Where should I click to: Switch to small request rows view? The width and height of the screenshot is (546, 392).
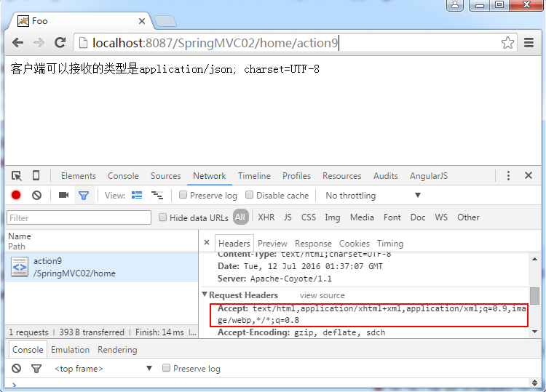pos(157,196)
